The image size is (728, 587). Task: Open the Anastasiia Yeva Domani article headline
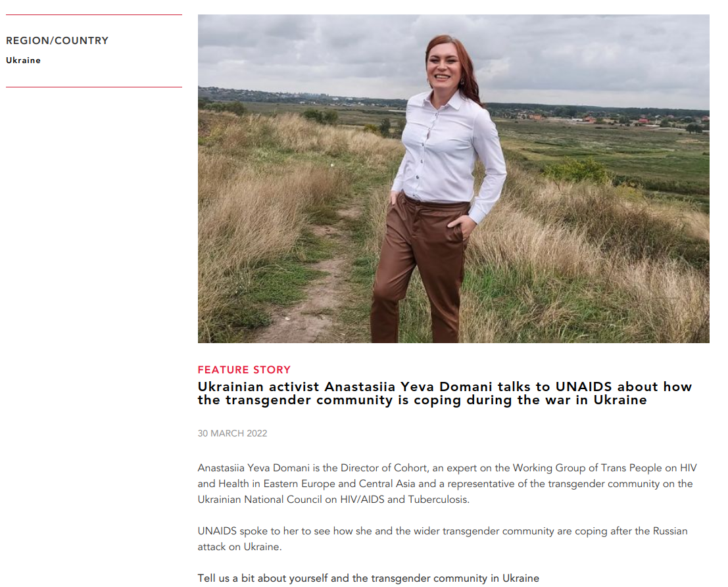[445, 393]
